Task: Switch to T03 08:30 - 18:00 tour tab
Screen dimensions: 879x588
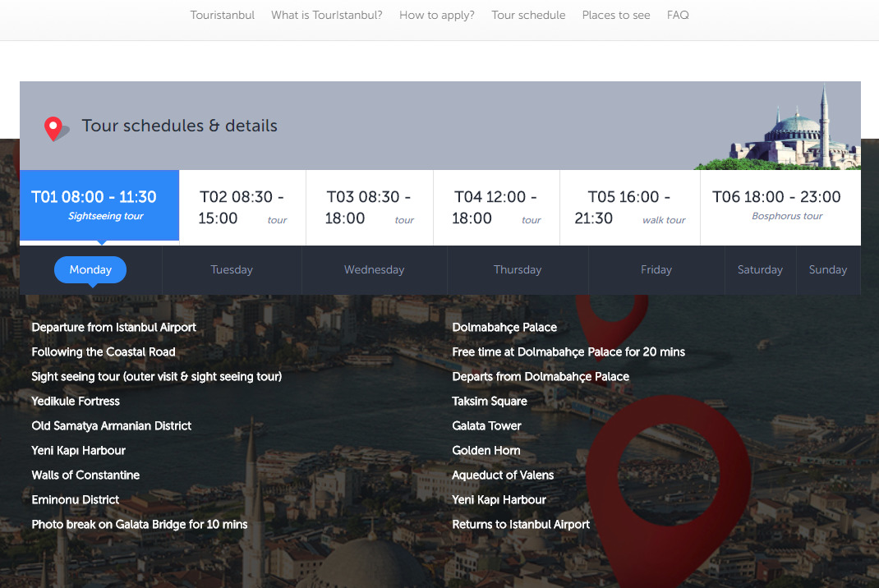Action: click(x=370, y=208)
